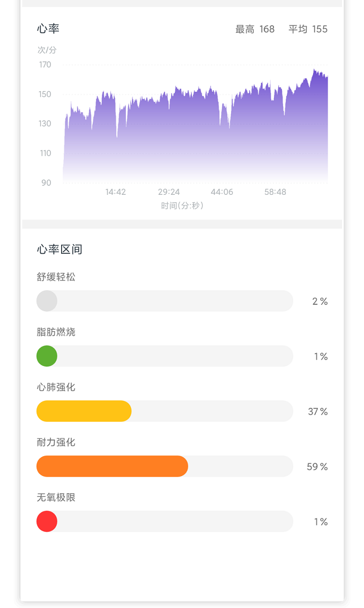
Task: Click the 58:48 time axis label
Action: click(x=276, y=192)
